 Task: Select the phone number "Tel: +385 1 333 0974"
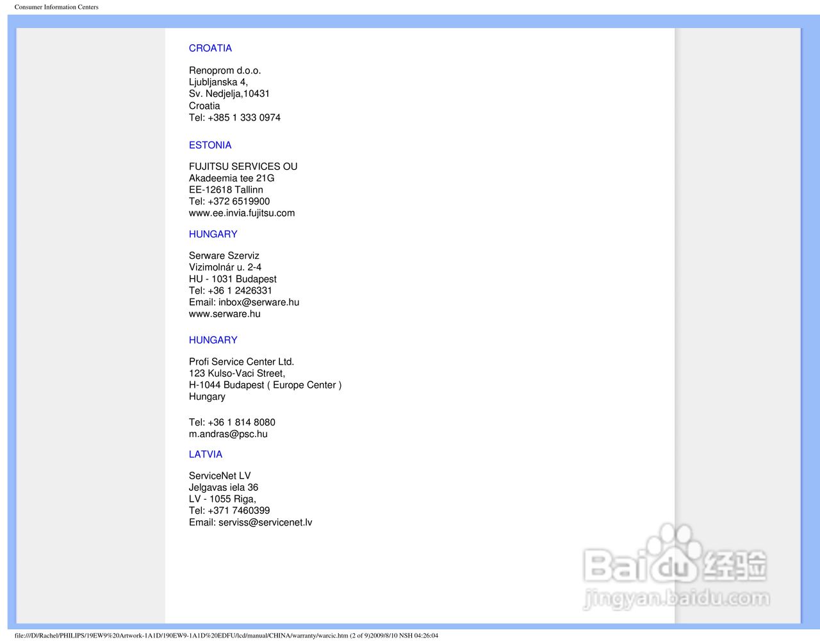pyautogui.click(x=234, y=117)
